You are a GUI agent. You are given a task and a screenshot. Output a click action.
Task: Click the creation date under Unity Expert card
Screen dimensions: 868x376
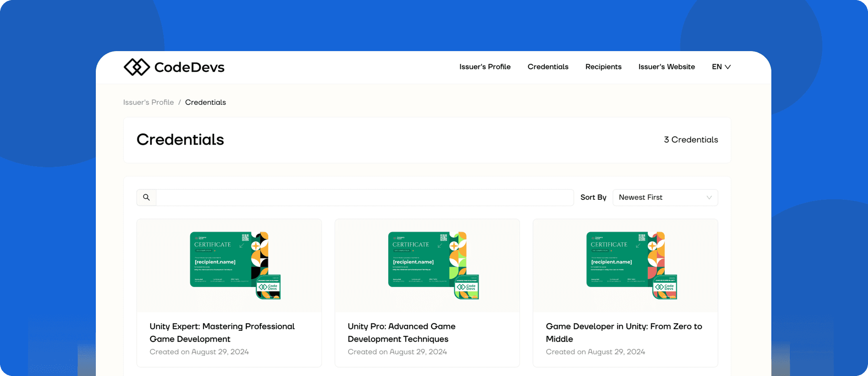pyautogui.click(x=199, y=352)
